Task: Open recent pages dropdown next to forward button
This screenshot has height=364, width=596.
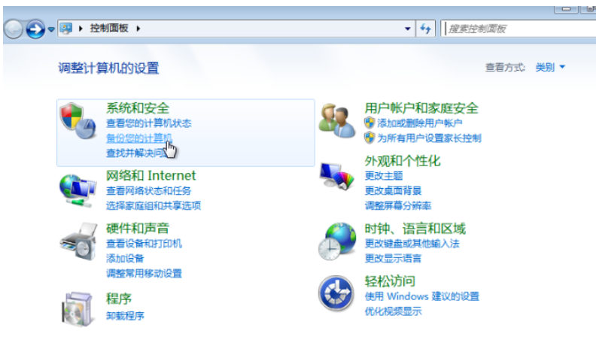Action: pos(51,29)
